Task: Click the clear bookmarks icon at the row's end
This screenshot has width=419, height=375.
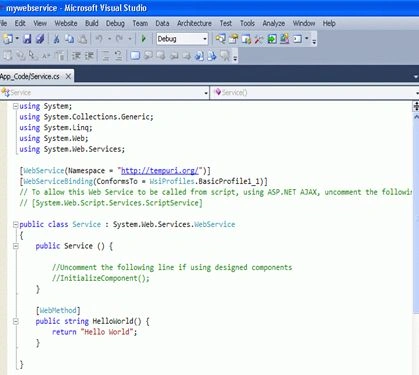Action: 225,56
